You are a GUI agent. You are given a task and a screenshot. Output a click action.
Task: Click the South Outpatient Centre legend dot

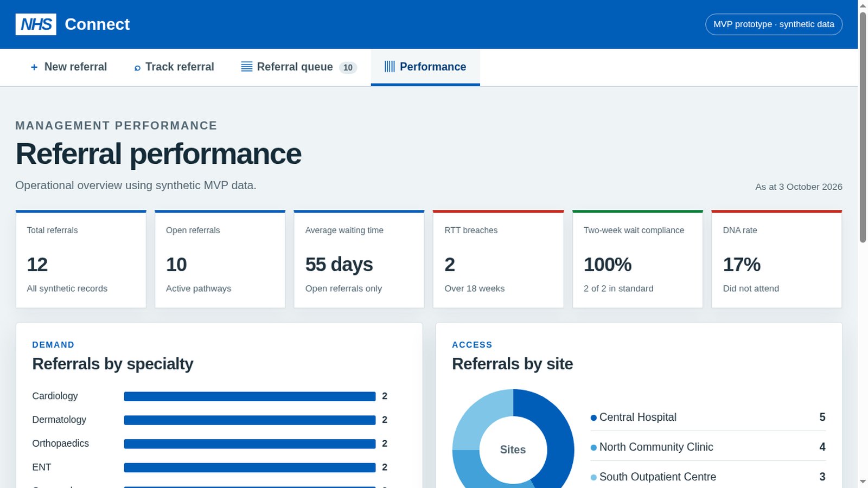tap(593, 477)
